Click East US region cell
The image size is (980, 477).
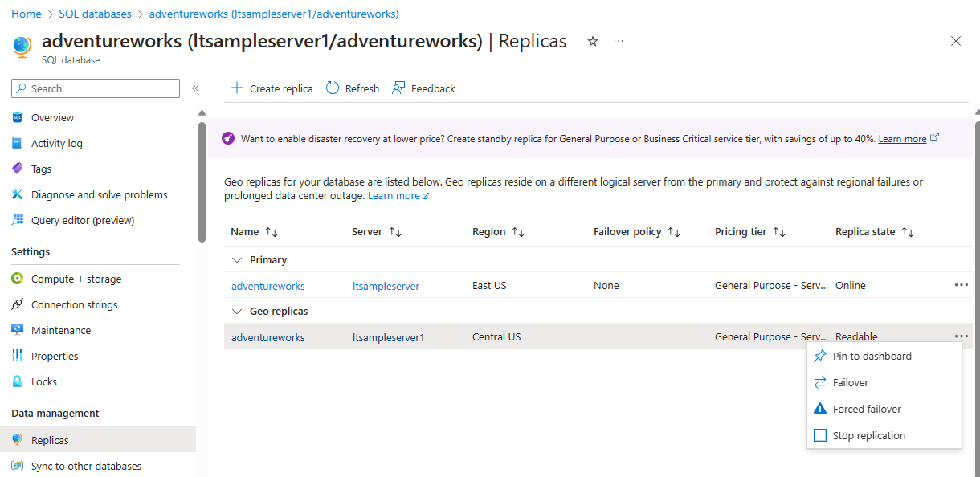(x=489, y=286)
